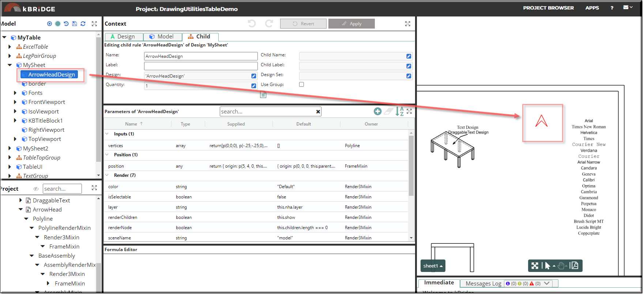Select the border tree item
Image resolution: width=644 pixels, height=295 pixels.
point(37,84)
